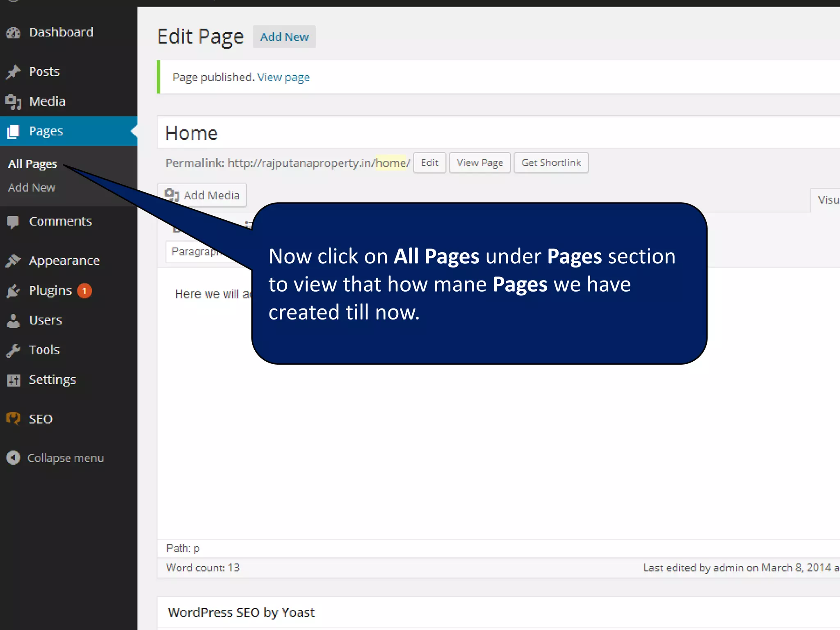Viewport: 840px width, 630px height.
Task: Click the Appearance paintbrush icon
Action: coord(14,261)
